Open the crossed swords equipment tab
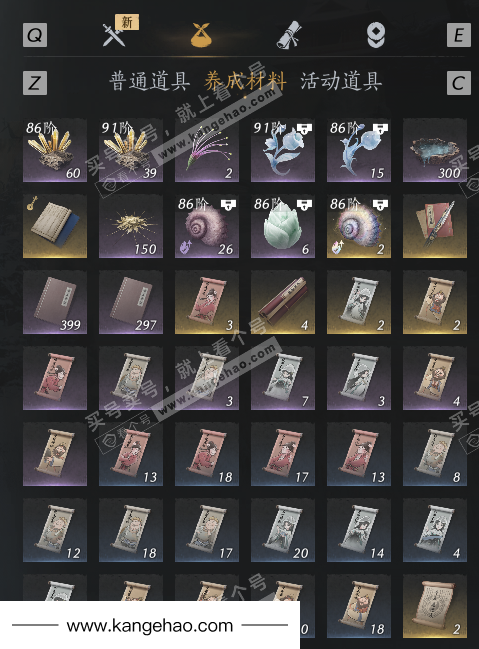The height and width of the screenshot is (649, 479). coord(113,35)
